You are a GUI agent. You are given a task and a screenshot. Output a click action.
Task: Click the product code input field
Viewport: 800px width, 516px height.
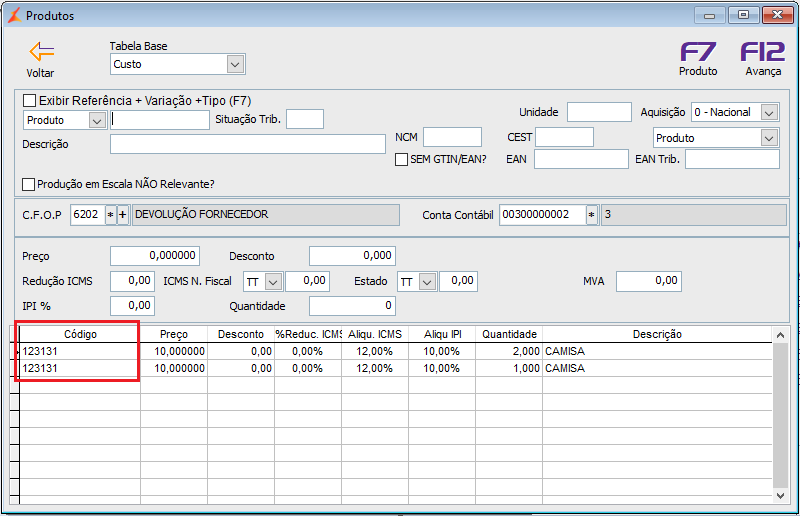click(x=160, y=120)
